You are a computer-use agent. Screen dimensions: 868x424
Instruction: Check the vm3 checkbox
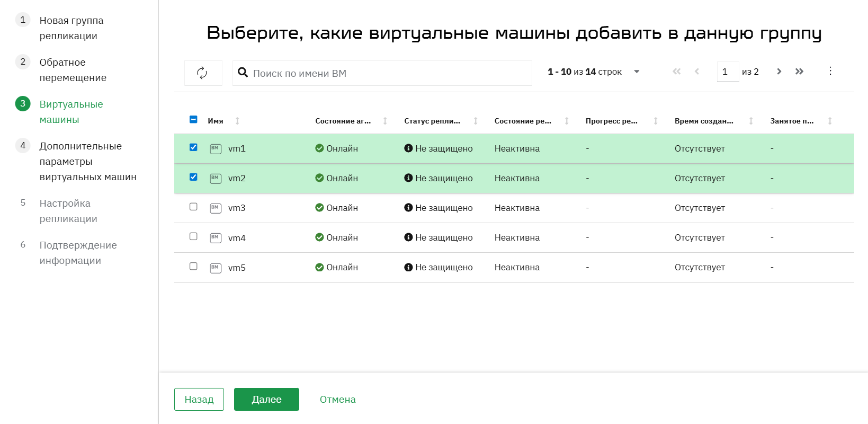click(193, 207)
